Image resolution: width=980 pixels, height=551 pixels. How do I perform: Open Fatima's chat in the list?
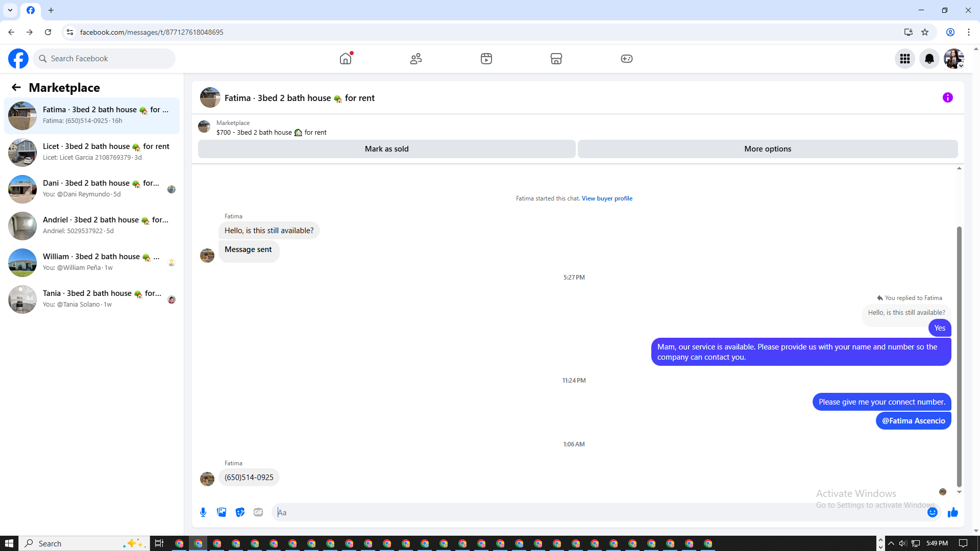coord(92,116)
